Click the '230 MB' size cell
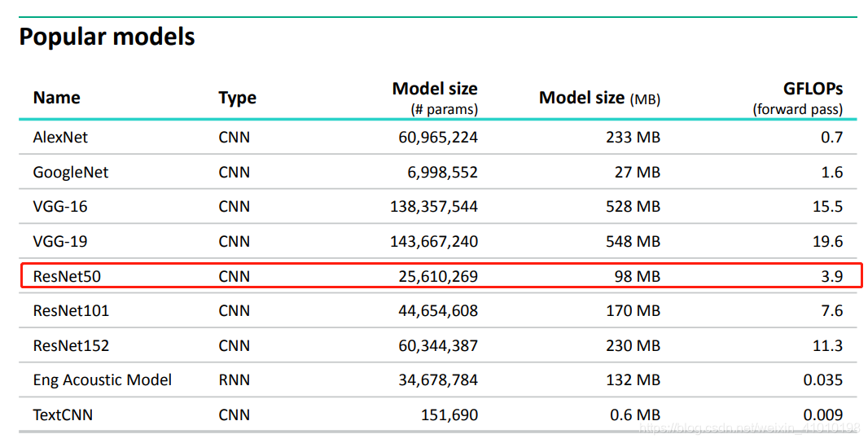The width and height of the screenshot is (868, 443). click(x=633, y=345)
